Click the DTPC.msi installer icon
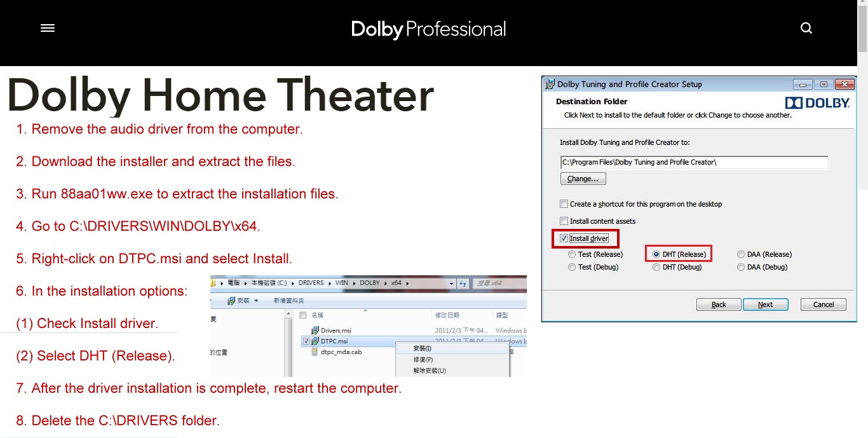Image resolution: width=868 pixels, height=438 pixels. (x=315, y=341)
